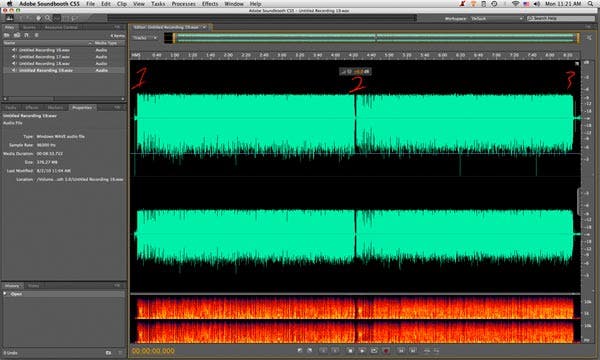The width and height of the screenshot is (600, 360).
Task: Click the 00:00:00.000 time display
Action: pyautogui.click(x=153, y=351)
